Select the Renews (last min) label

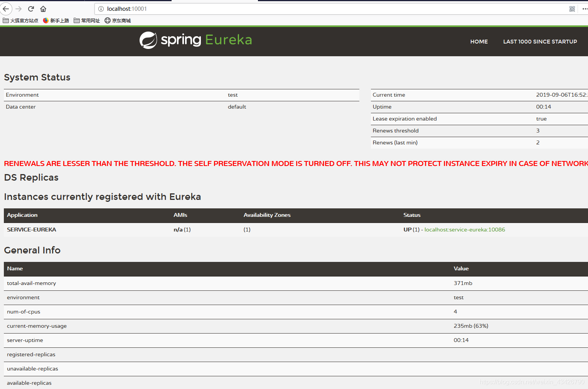click(x=395, y=143)
